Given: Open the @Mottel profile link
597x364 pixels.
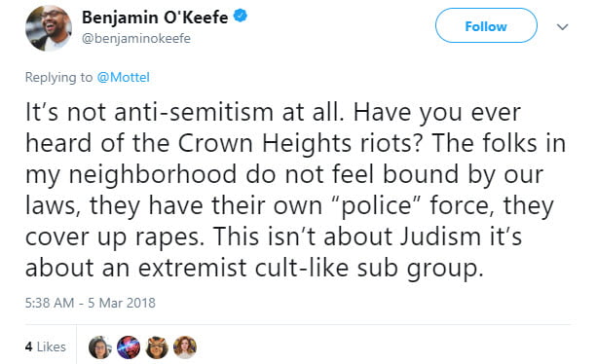Looking at the screenshot, I should (x=123, y=77).
